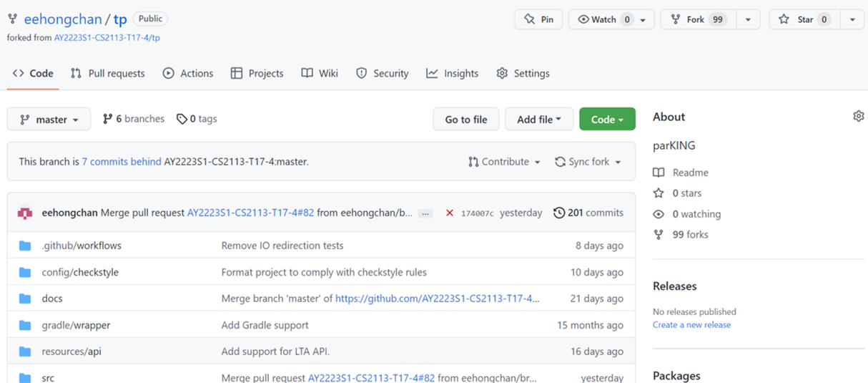868x383 pixels.
Task: Show the failed checks red X status
Action: pos(450,213)
